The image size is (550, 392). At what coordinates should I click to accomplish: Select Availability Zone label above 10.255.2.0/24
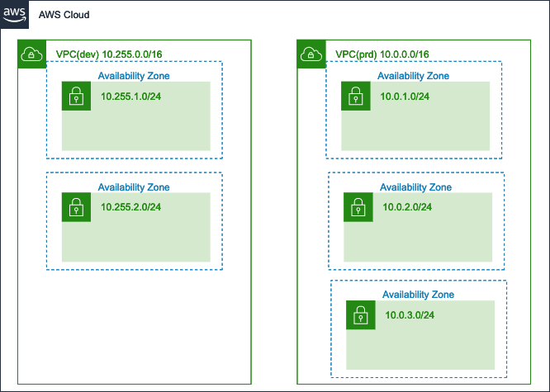[x=134, y=187]
